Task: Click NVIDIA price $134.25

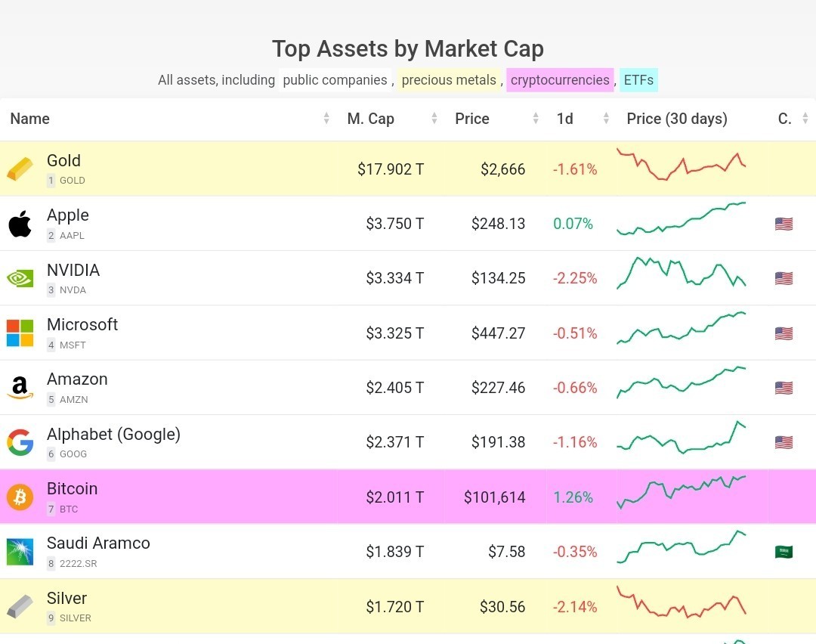Action: [498, 278]
